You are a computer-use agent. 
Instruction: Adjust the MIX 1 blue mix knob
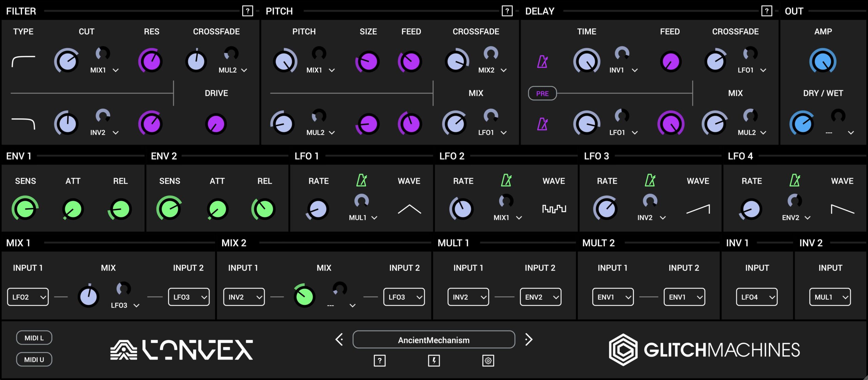coord(88,297)
